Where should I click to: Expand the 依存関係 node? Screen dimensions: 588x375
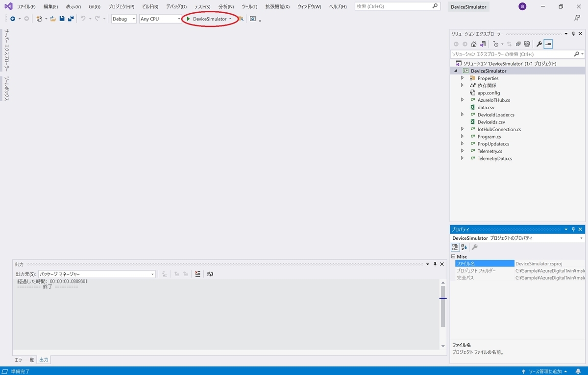[x=462, y=85]
